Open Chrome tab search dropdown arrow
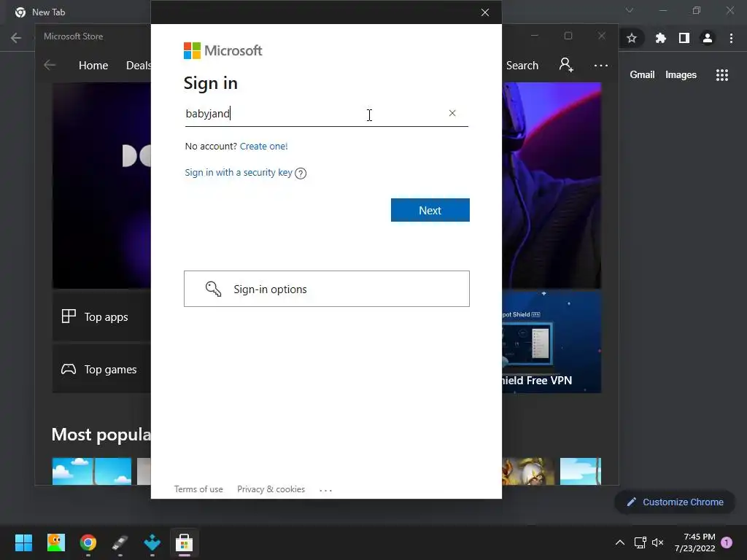 tap(630, 10)
